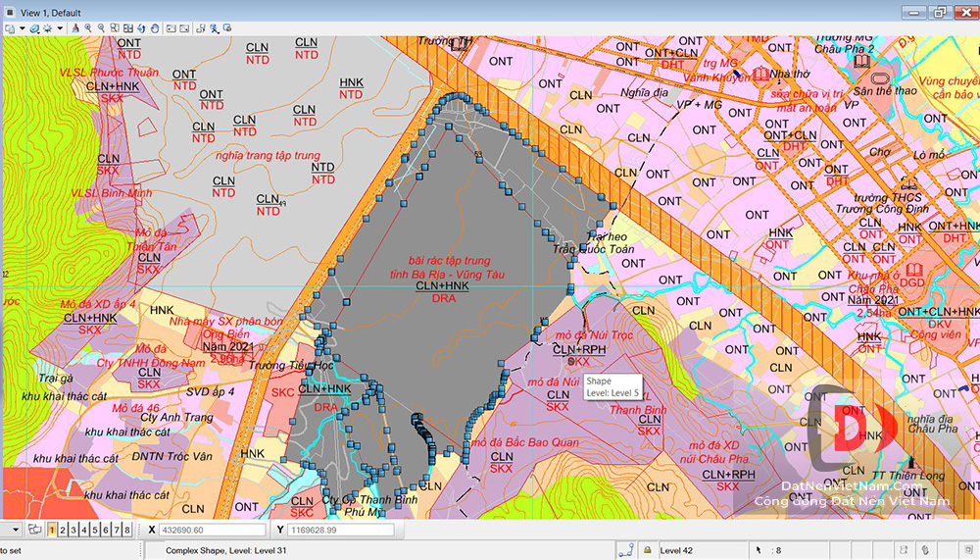Toggle view 1 button on

[52, 530]
